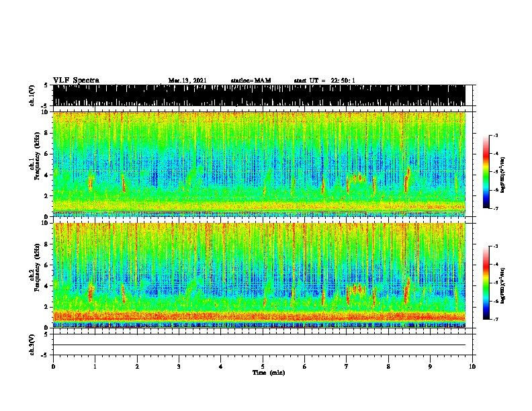
Task: Click the "8" kHz tick of ch.1 spectrogram
Action: [47, 133]
